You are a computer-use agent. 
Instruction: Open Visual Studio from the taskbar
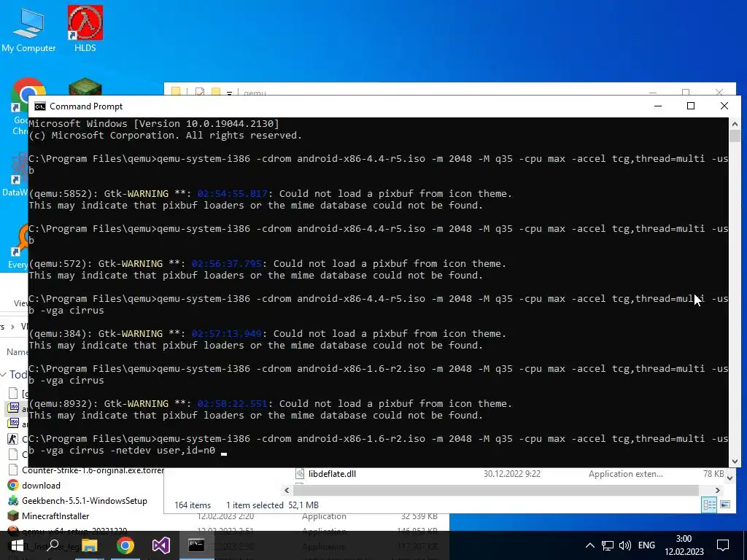[x=161, y=545]
